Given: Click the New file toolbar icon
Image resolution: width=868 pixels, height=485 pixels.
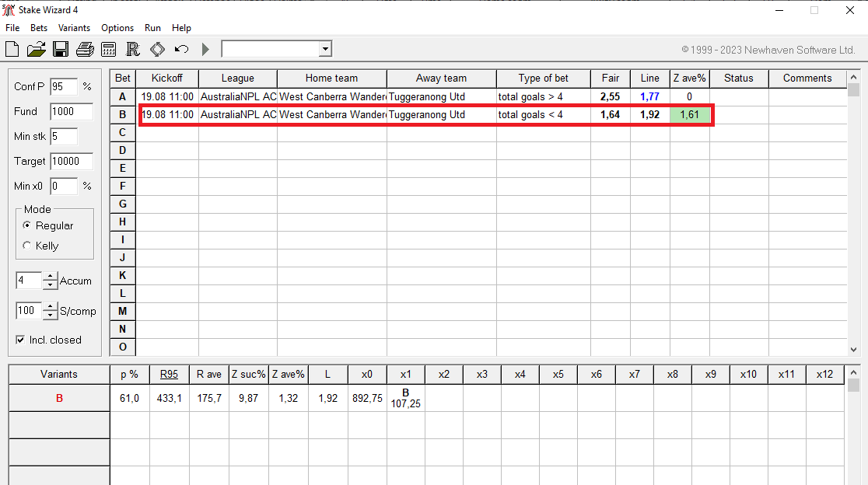Looking at the screenshot, I should (x=12, y=49).
